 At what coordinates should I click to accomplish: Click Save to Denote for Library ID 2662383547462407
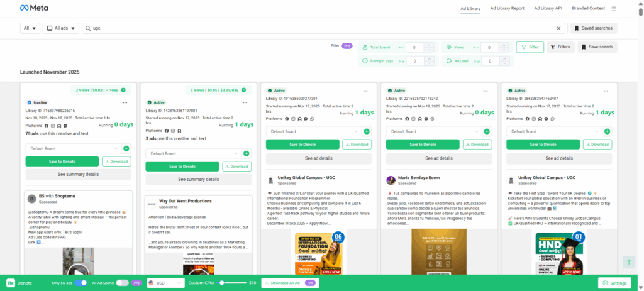543,145
